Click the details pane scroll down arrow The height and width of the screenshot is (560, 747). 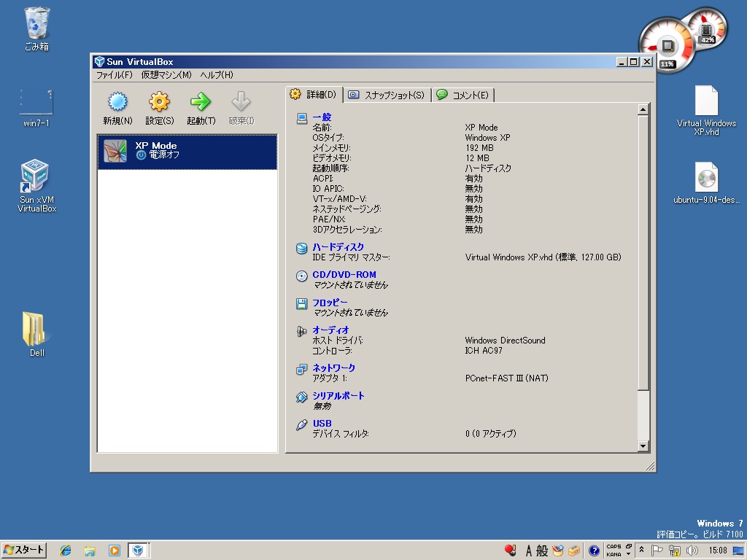pyautogui.click(x=643, y=446)
